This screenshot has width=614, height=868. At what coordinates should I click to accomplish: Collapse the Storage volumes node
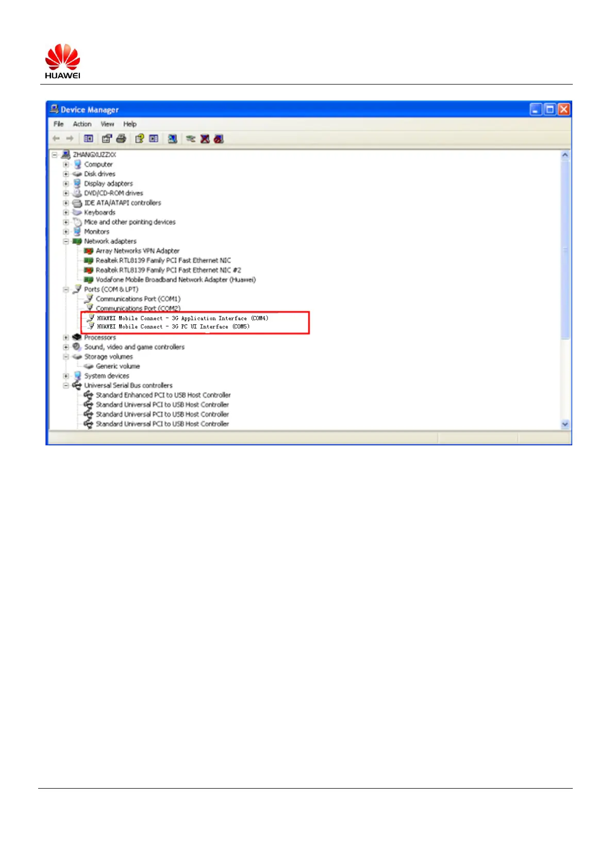tap(66, 357)
